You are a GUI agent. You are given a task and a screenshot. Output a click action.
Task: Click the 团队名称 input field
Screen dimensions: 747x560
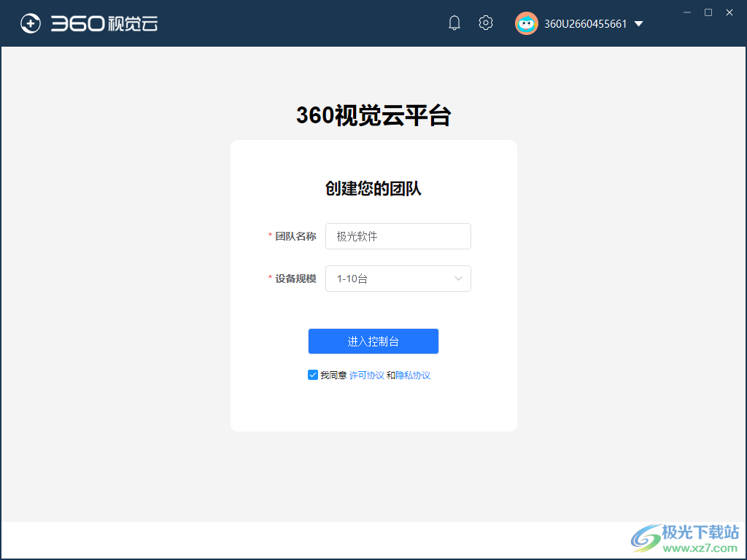coord(398,236)
